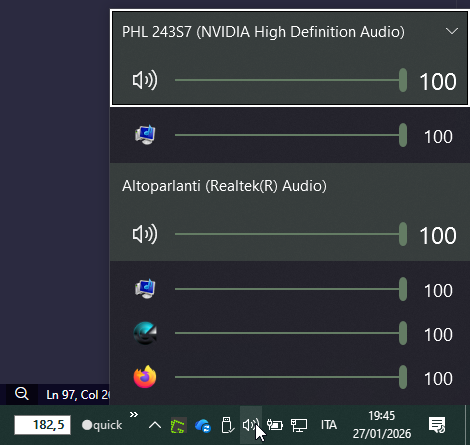Show hidden tray icons with the chevron
The height and width of the screenshot is (445, 470).
(155, 425)
